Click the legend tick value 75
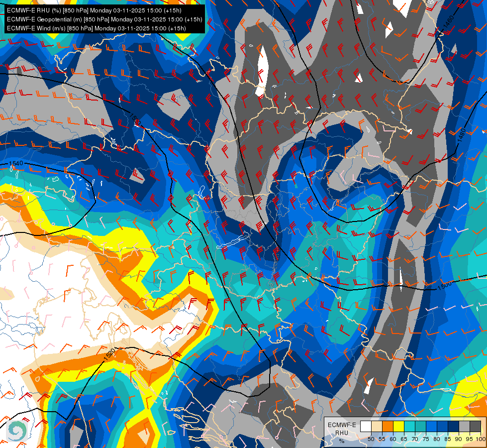Screen dimensions: 487x448 [x=425, y=439]
